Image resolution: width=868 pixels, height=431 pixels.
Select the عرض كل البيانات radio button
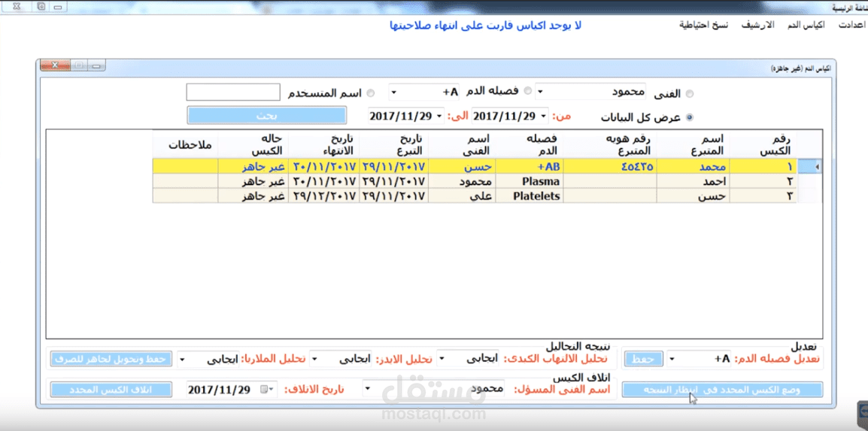pyautogui.click(x=690, y=117)
